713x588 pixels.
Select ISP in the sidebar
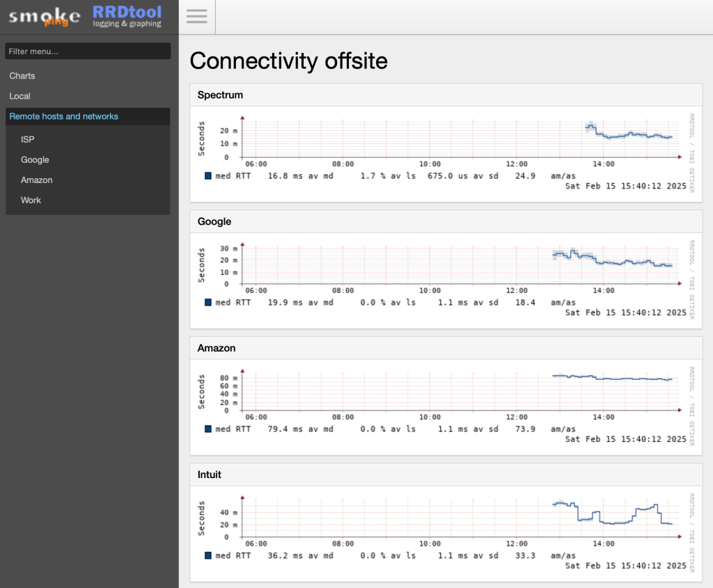pos(28,139)
